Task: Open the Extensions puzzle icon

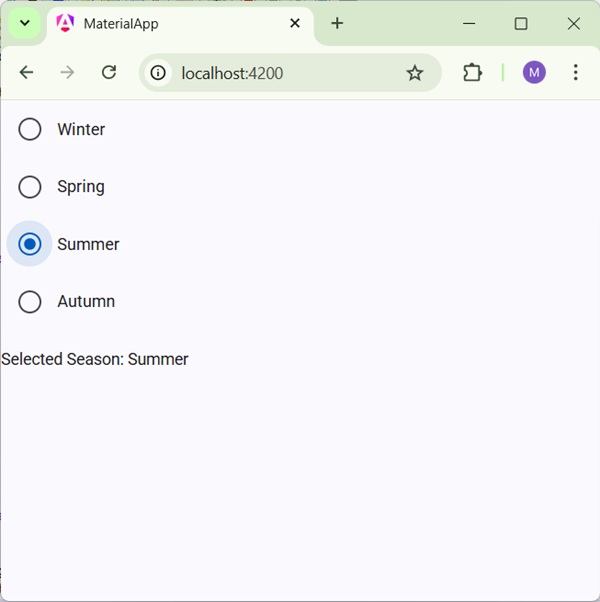Action: (472, 72)
